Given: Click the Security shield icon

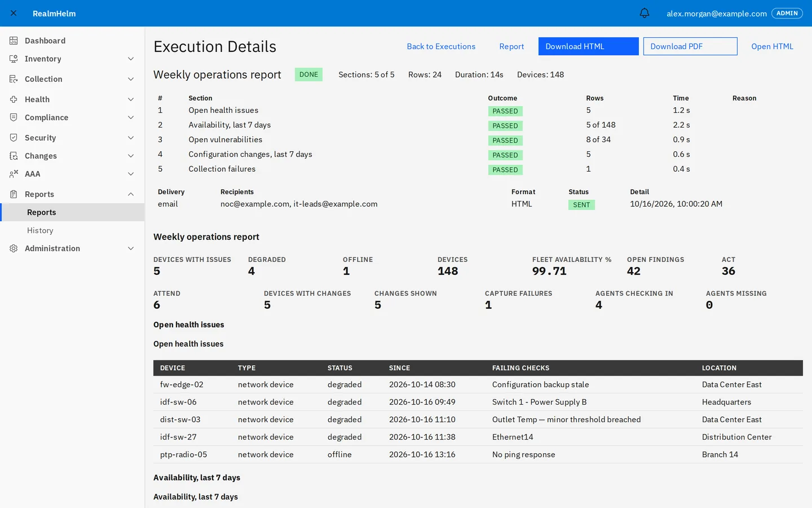Looking at the screenshot, I should click(x=14, y=138).
